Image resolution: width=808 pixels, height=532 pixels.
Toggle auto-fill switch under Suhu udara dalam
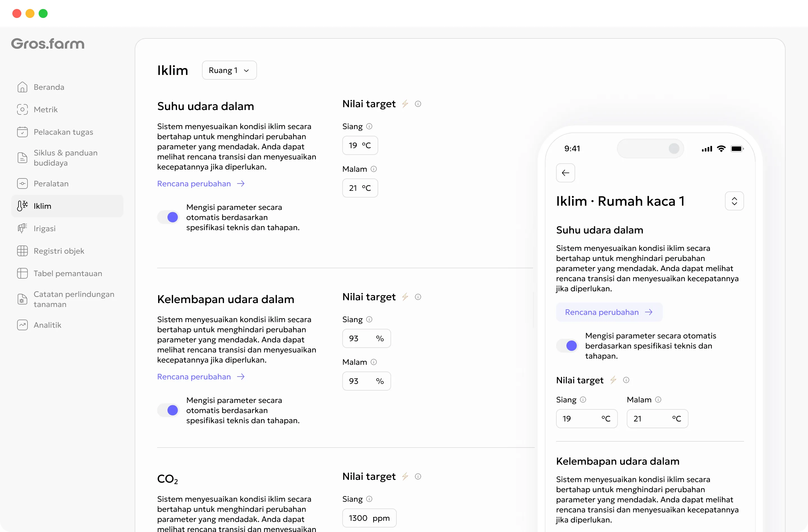click(168, 217)
